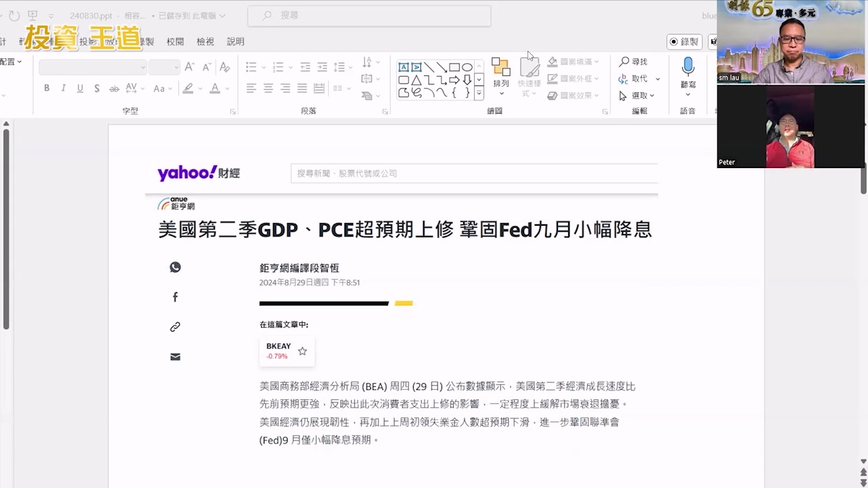Screen dimensions: 868x488
Task: Expand bullet list options arrow
Action: (263, 67)
